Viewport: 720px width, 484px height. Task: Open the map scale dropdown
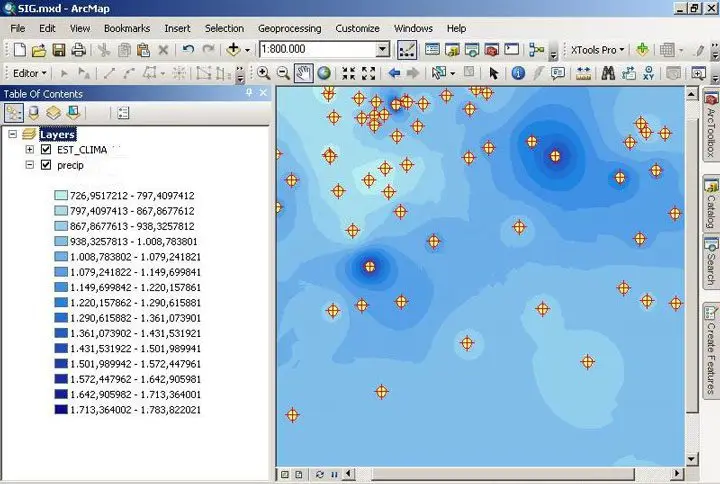382,49
